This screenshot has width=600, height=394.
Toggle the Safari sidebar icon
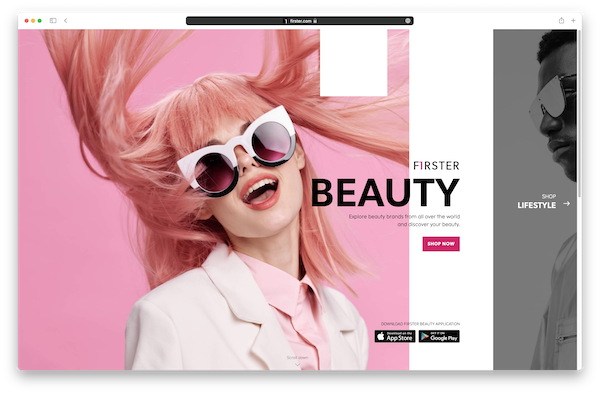tap(53, 21)
